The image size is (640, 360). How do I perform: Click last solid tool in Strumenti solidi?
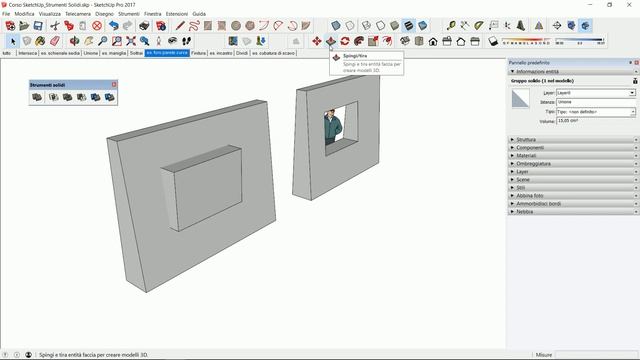pos(109,97)
